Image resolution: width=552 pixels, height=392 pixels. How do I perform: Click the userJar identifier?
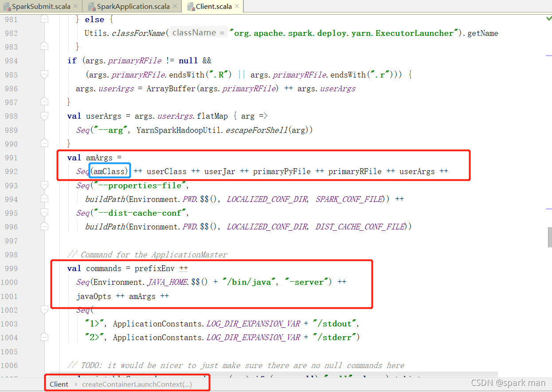coord(220,171)
